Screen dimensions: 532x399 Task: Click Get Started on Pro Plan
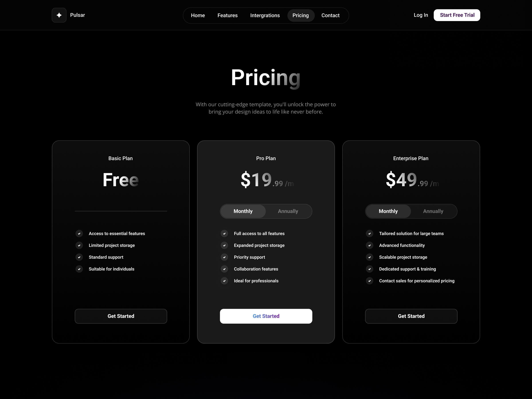tap(266, 316)
